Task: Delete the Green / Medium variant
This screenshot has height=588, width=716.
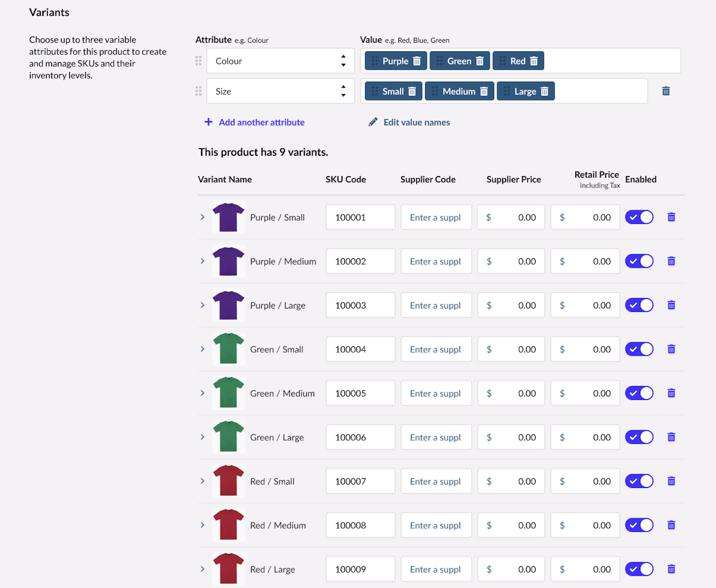Action: pyautogui.click(x=671, y=393)
